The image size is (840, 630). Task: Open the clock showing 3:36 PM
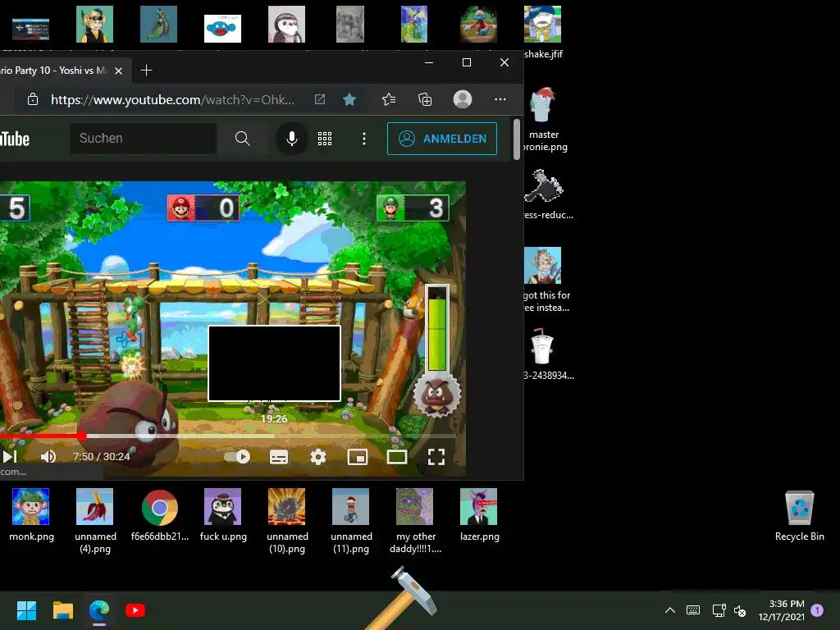click(781, 610)
